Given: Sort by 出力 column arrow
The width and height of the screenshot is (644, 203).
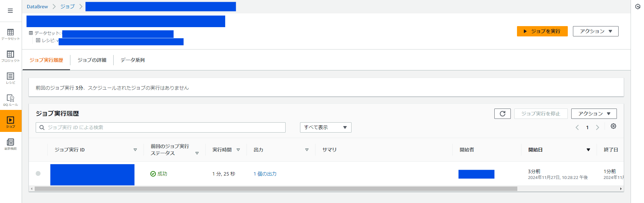Looking at the screenshot, I should click(307, 150).
